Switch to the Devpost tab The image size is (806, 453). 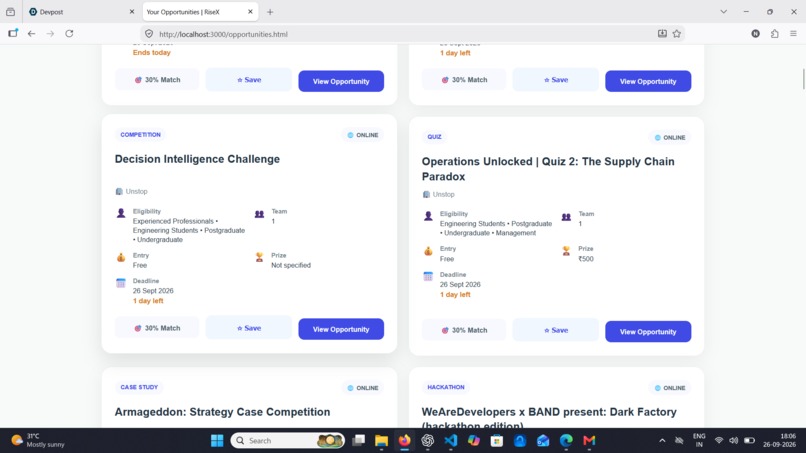click(x=81, y=12)
